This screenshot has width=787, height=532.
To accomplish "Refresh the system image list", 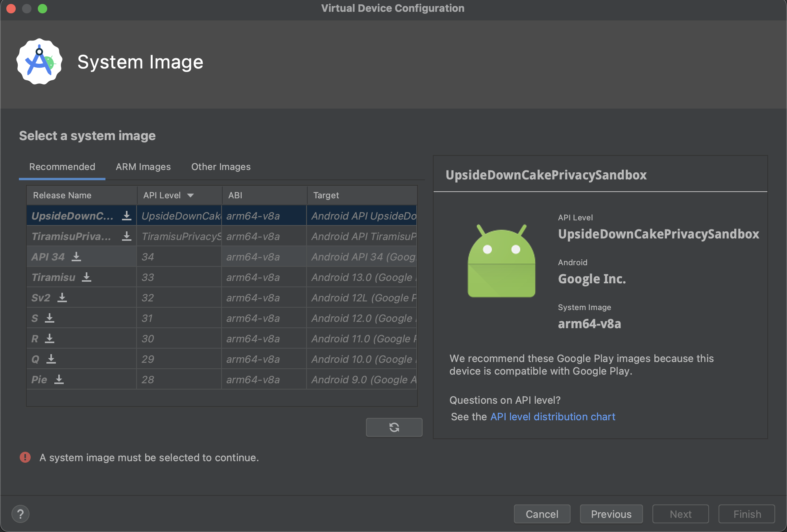I will (394, 427).
